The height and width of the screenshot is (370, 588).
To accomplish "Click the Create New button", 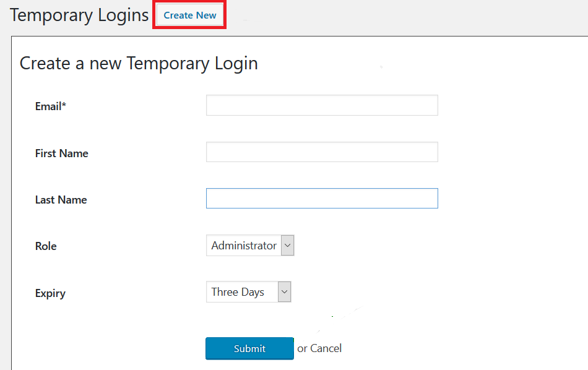I will coord(189,15).
